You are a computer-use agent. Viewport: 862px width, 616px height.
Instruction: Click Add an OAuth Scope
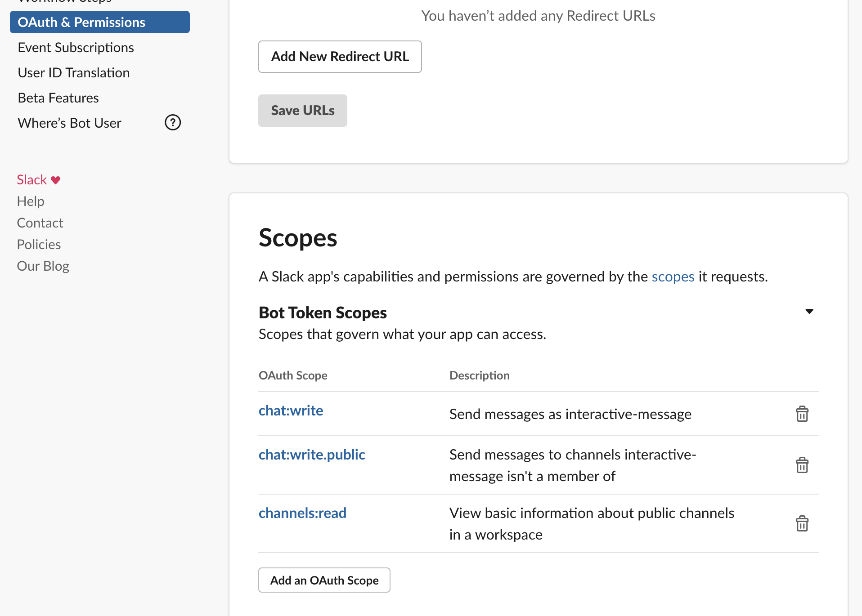tap(324, 580)
